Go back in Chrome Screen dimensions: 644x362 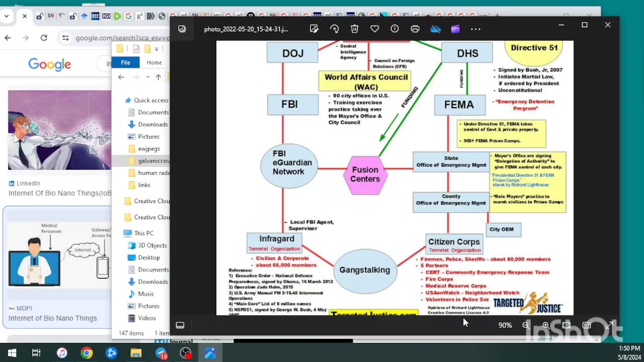pyautogui.click(x=8, y=38)
